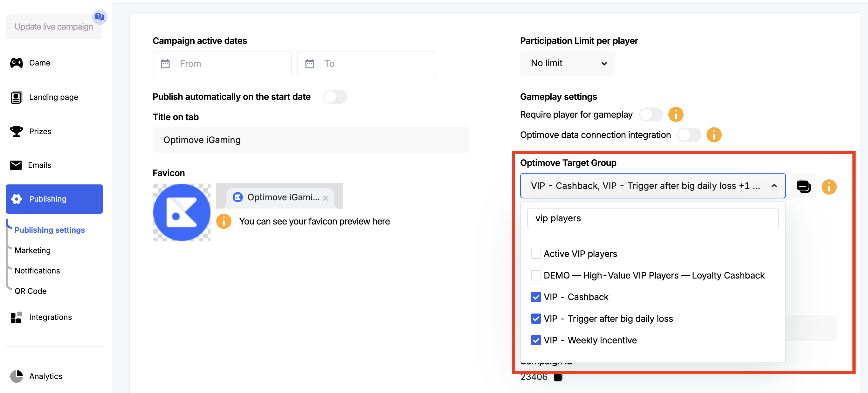
Task: Click the Prizes trophy icon
Action: pos(16,131)
